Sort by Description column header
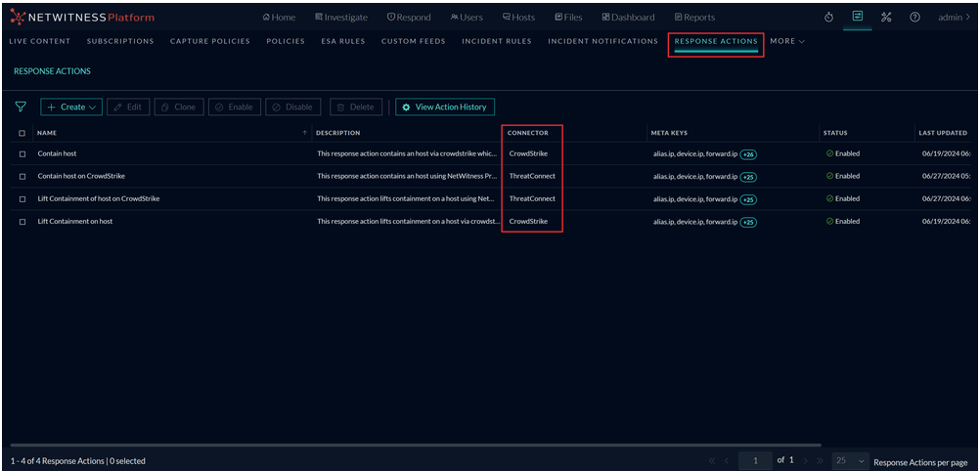Image resolution: width=980 pixels, height=471 pixels. 338,133
